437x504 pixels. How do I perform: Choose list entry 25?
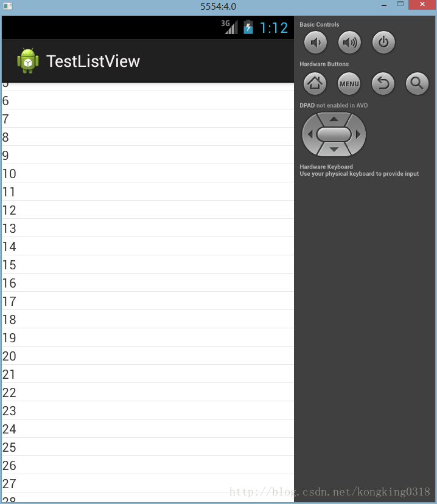point(148,447)
